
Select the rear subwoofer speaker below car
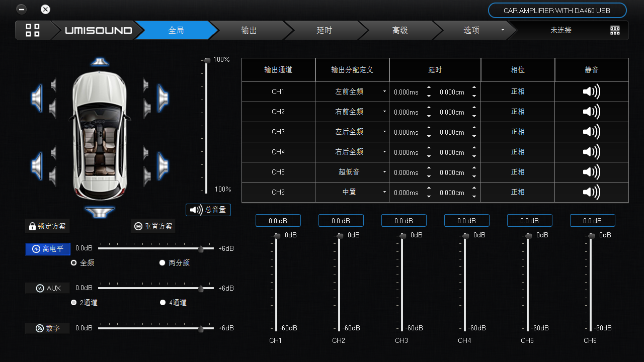point(100,212)
